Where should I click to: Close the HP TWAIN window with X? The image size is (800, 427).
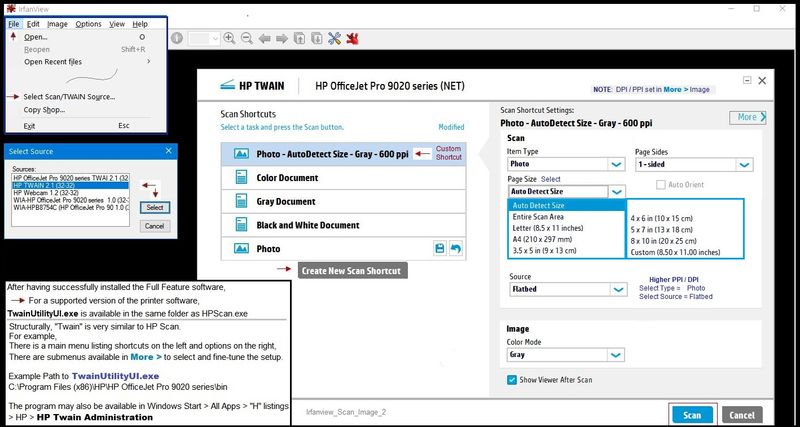tap(762, 81)
